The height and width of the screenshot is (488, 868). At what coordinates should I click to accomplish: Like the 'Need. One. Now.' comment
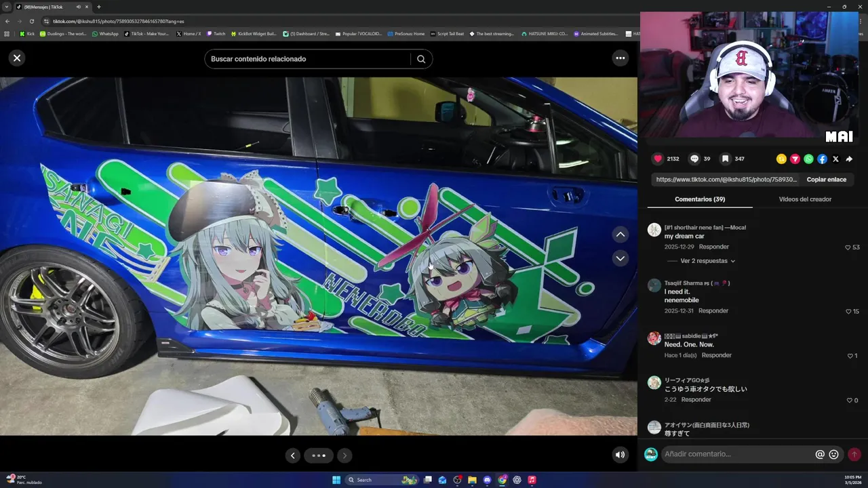pos(850,356)
